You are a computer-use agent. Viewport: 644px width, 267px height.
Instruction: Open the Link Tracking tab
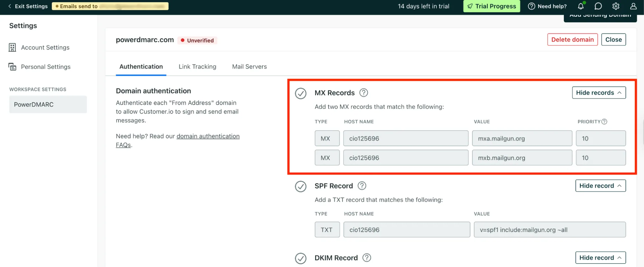(197, 67)
